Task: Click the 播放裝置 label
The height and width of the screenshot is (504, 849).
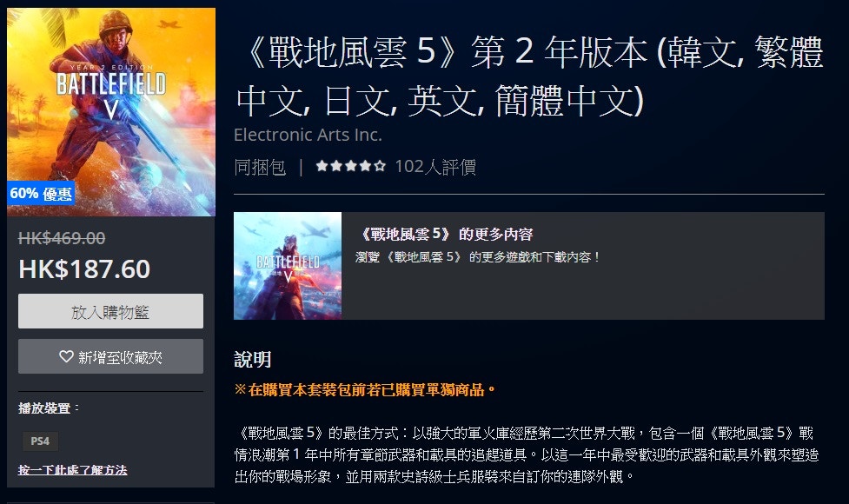Action: coord(48,408)
